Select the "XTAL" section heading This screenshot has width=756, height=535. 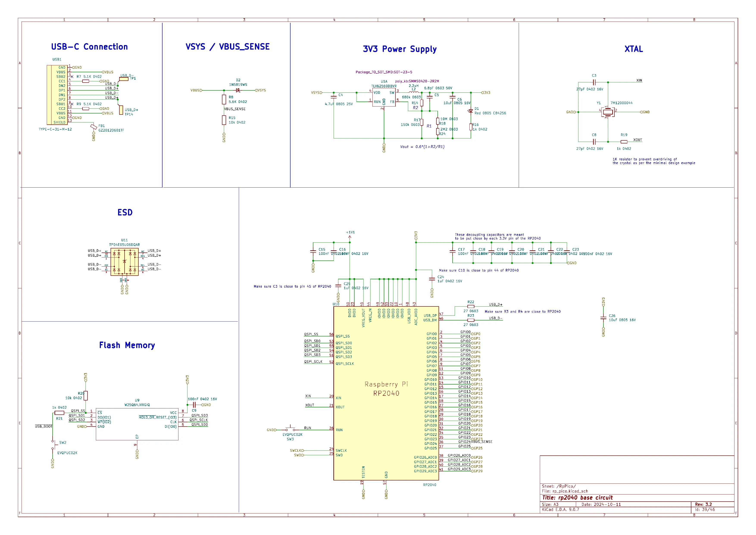[x=634, y=49]
